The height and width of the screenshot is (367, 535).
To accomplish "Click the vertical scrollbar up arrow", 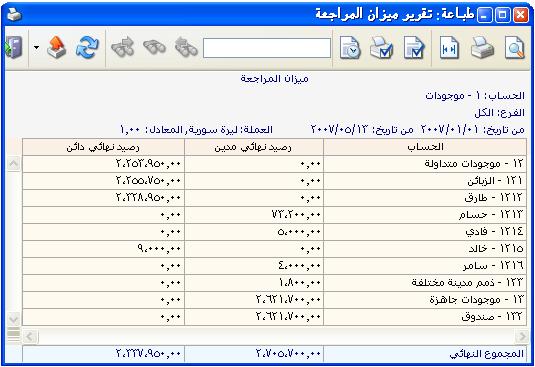I will pos(14,164).
